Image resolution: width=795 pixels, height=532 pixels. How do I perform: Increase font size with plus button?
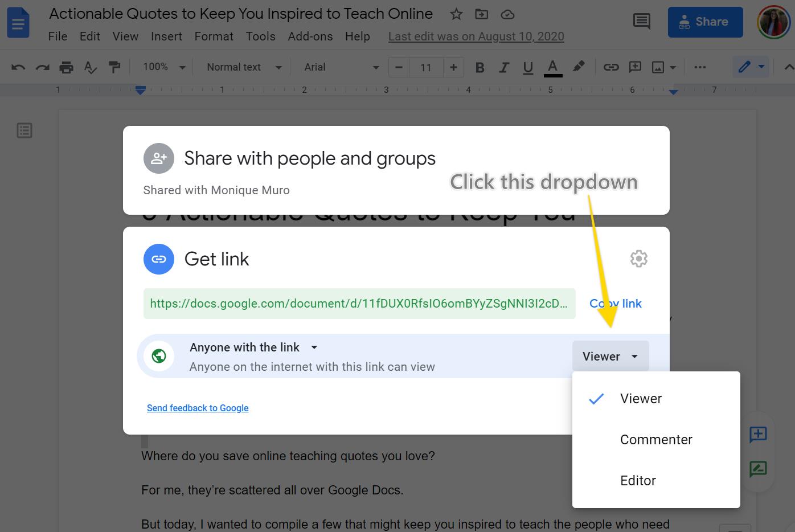click(x=453, y=67)
